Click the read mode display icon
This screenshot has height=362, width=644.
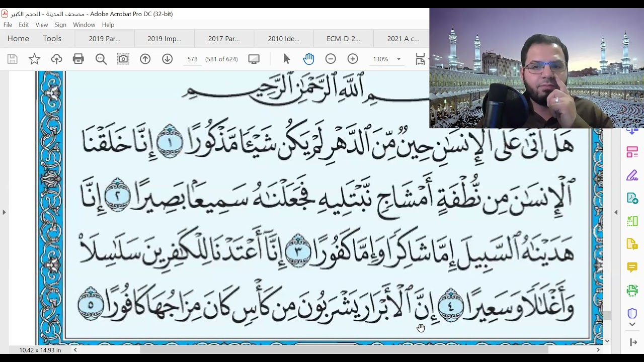point(254,59)
